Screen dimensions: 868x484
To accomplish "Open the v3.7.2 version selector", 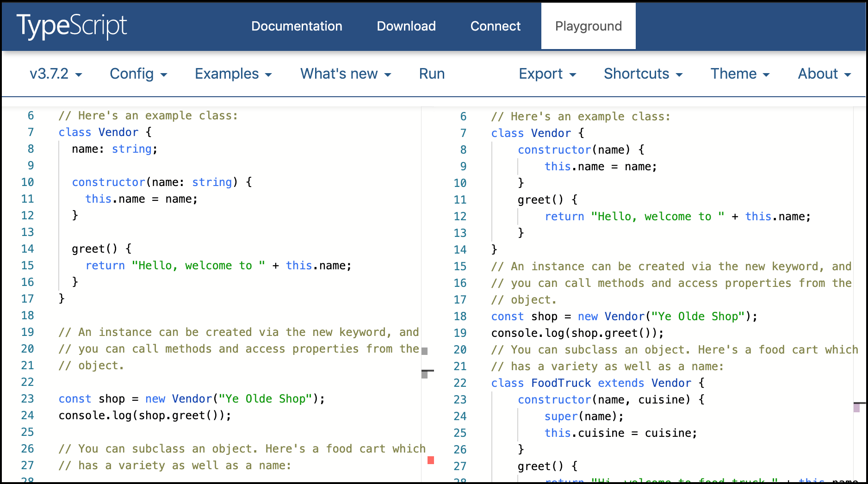I will 55,74.
